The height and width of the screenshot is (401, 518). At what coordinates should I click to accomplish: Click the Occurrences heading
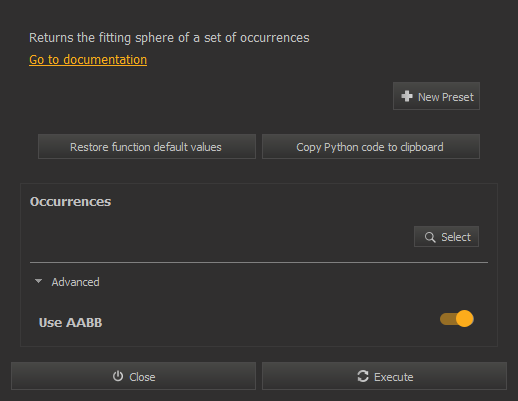tap(70, 202)
